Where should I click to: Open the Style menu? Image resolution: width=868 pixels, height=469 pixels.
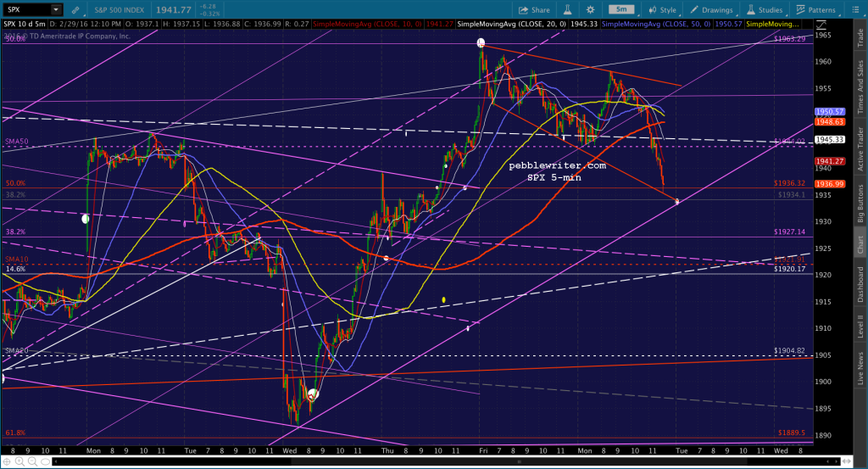[x=662, y=10]
